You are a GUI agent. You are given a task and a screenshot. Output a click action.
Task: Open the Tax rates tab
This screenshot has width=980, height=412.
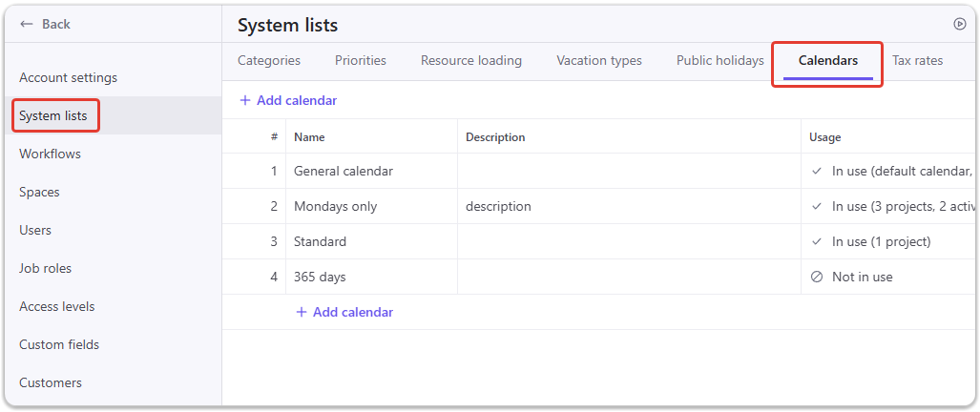[918, 60]
